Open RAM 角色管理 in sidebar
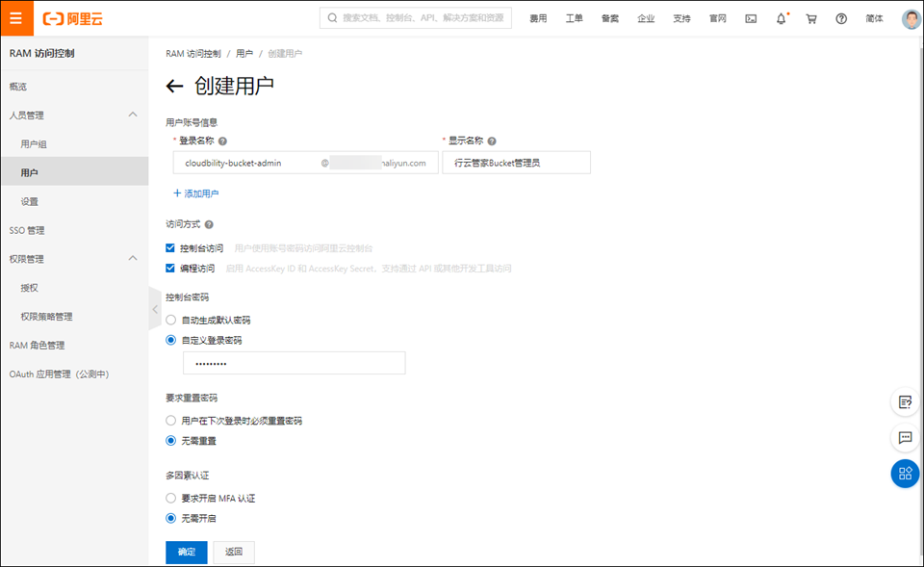Image resolution: width=924 pixels, height=567 pixels. point(37,346)
